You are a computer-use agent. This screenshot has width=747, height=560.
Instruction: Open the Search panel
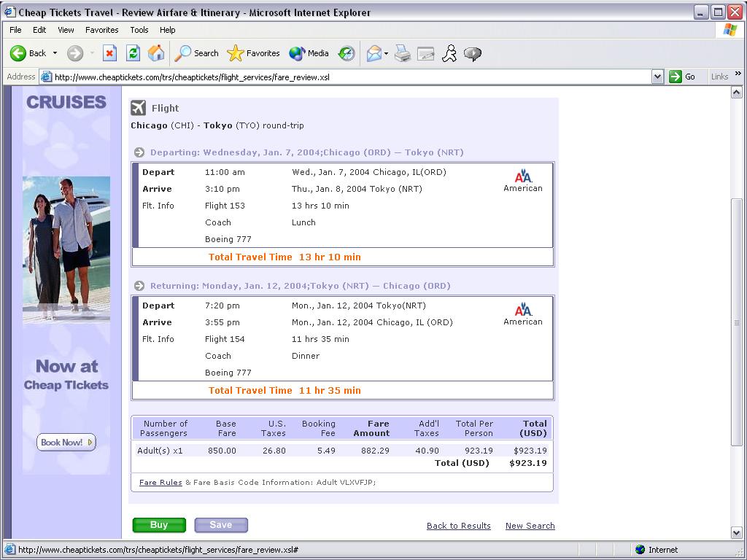[197, 53]
